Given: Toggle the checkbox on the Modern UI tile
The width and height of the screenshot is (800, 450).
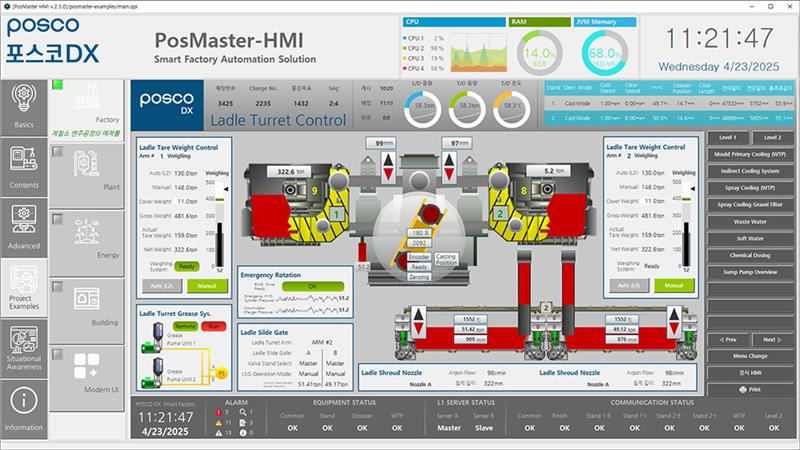Looking at the screenshot, I should point(58,354).
